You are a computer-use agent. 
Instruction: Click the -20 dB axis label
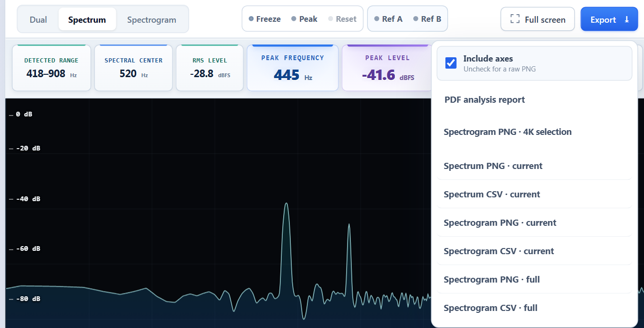[x=28, y=148]
